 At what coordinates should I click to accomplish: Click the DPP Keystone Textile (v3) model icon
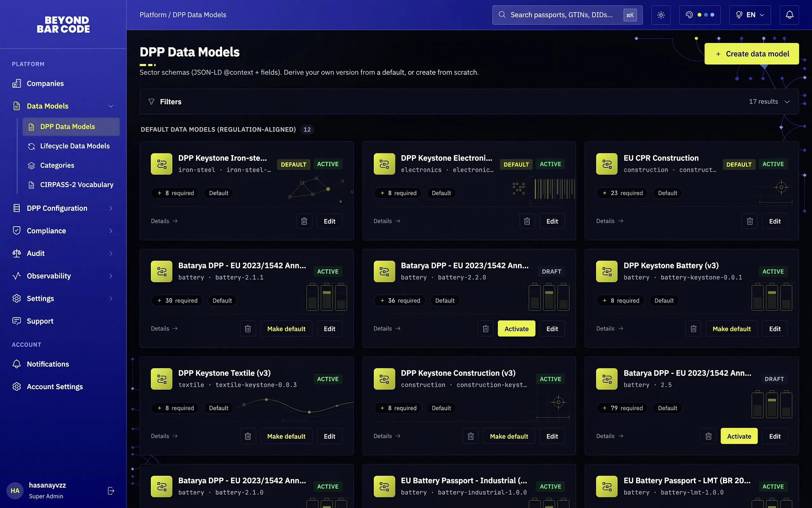pyautogui.click(x=161, y=379)
